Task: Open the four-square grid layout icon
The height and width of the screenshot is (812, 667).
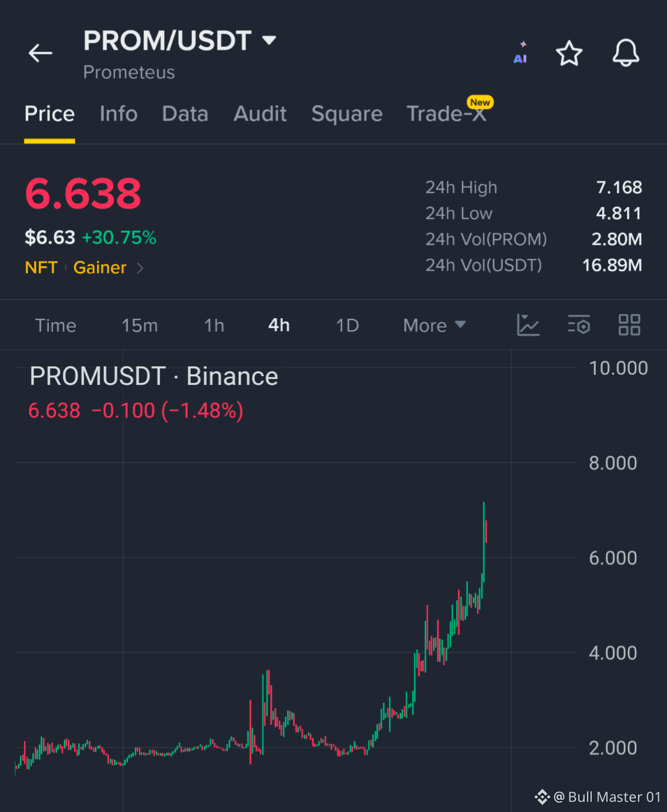Action: tap(629, 325)
